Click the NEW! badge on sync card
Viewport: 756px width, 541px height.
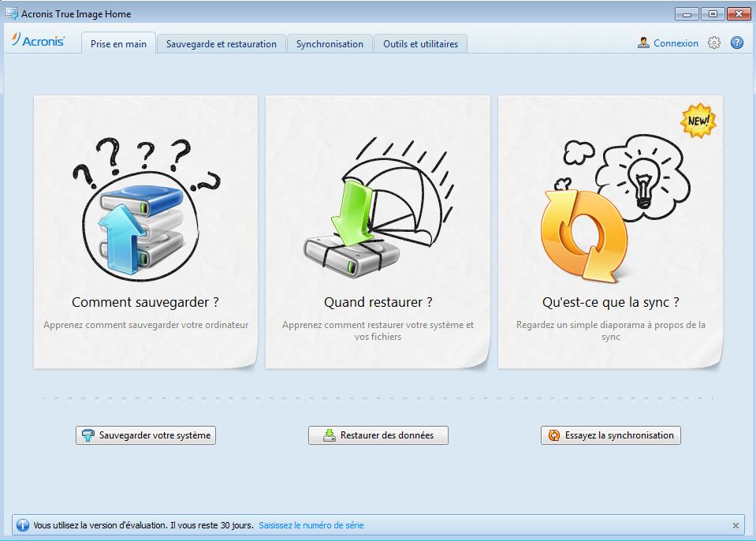(698, 121)
